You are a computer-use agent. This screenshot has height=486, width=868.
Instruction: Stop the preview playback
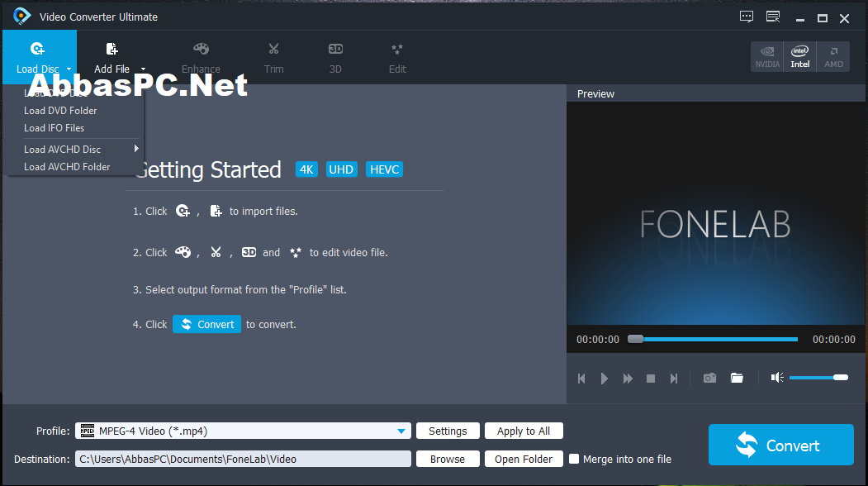click(651, 379)
